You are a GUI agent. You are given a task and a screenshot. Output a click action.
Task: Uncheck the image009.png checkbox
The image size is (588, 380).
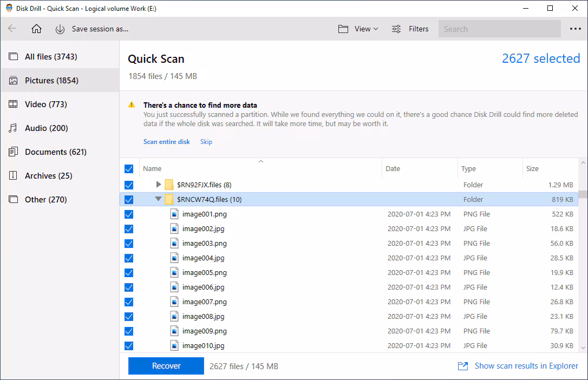coord(129,331)
